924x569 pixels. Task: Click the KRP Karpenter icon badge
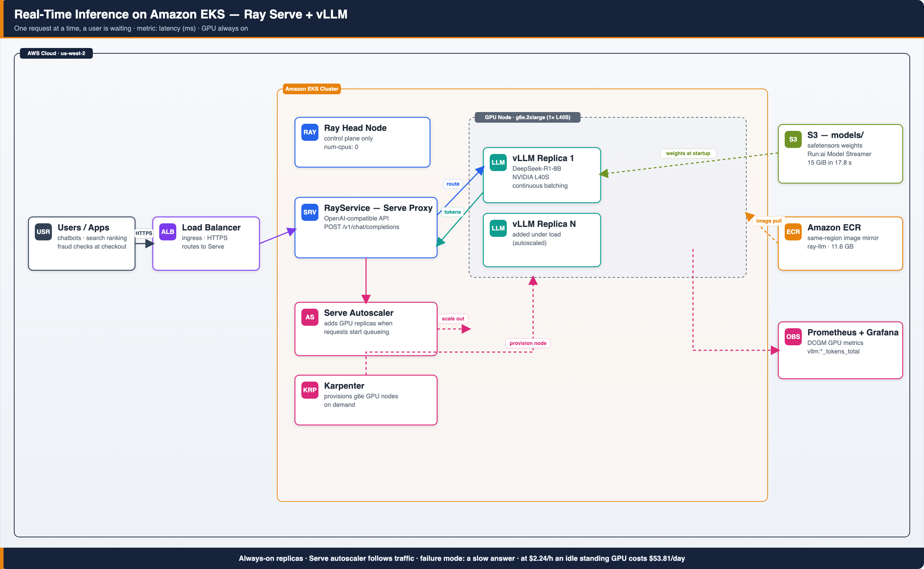click(310, 390)
